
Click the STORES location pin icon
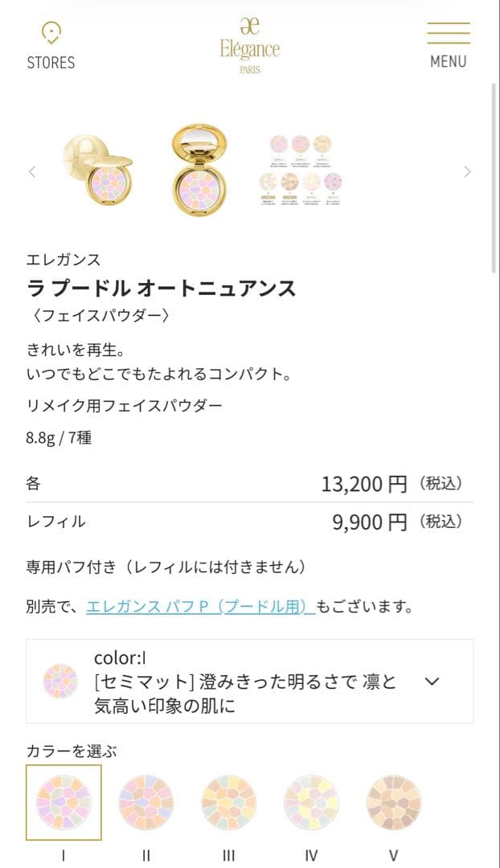coord(51,34)
